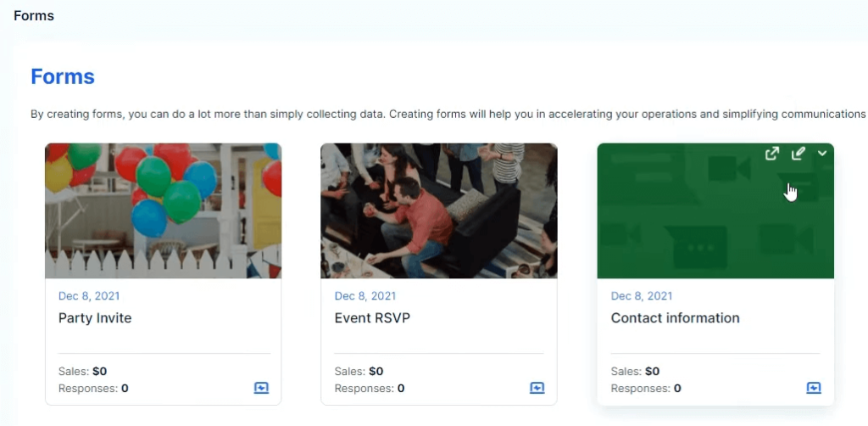The image size is (868, 426).
Task: Click the Dec 8, 2021 date on Party Invite
Action: [89, 296]
